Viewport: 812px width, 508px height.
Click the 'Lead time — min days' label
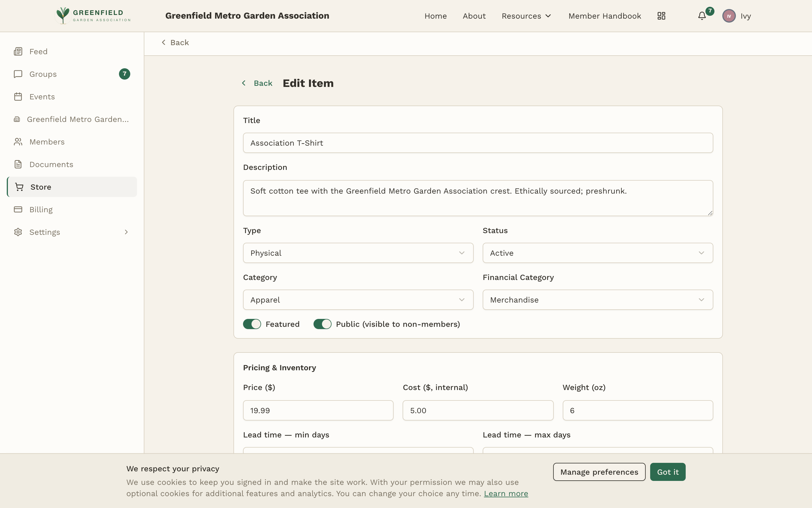286,435
